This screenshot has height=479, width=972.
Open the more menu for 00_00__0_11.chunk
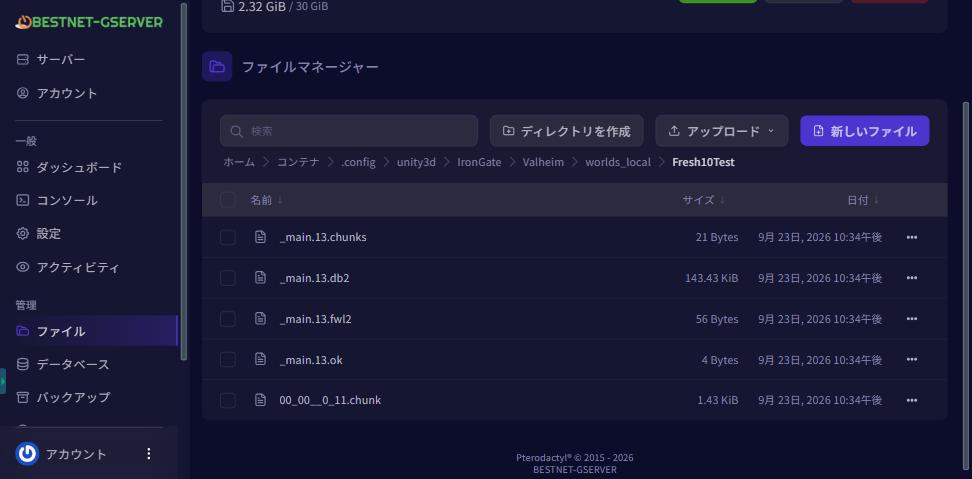[x=911, y=400]
